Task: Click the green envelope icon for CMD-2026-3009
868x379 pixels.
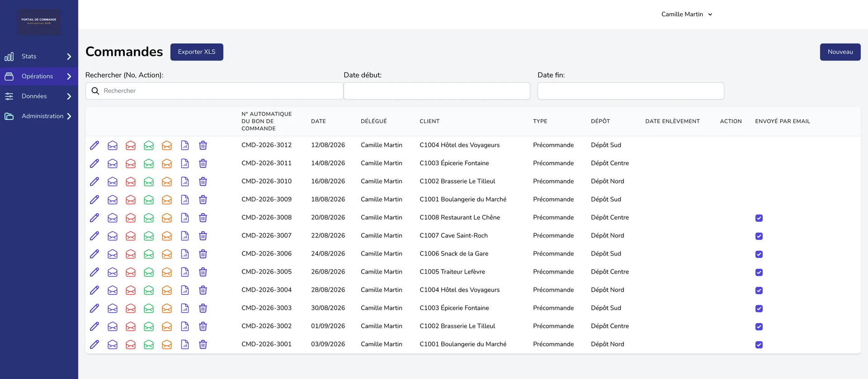Action: click(x=149, y=199)
